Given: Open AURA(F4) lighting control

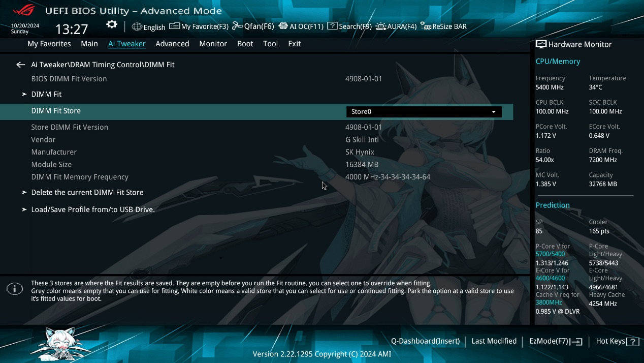Looking at the screenshot, I should point(396,26).
